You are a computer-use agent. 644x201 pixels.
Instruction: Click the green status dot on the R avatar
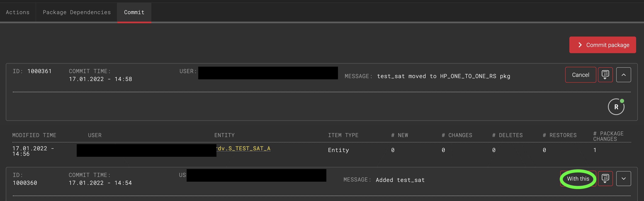(x=622, y=101)
